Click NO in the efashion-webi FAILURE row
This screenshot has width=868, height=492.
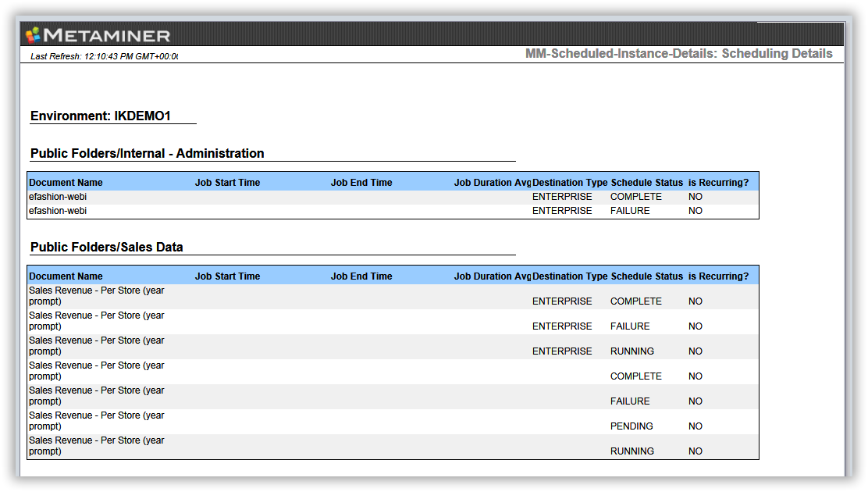[695, 211]
